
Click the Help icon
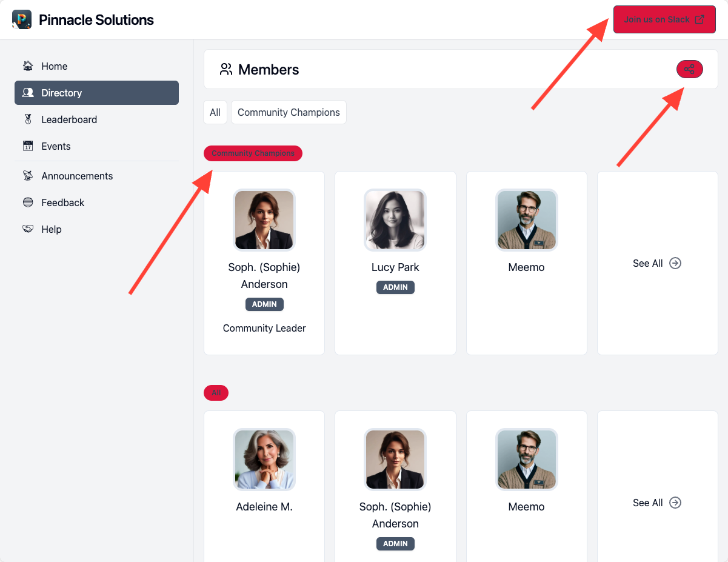tap(28, 229)
